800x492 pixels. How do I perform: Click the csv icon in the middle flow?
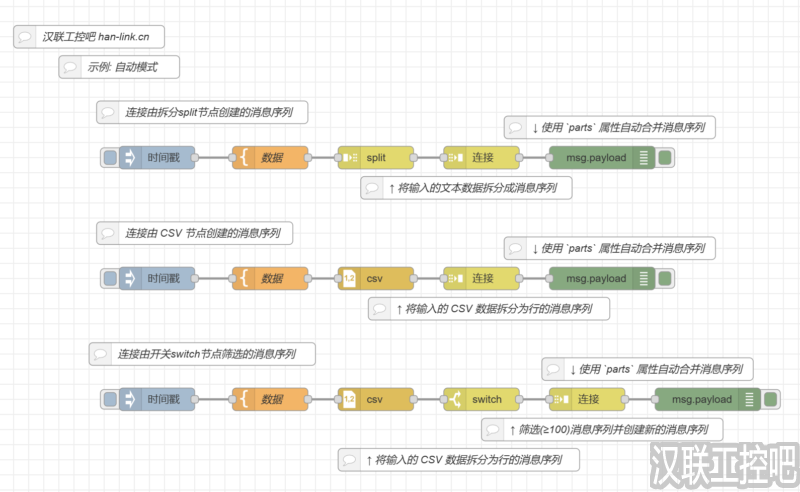point(349,278)
